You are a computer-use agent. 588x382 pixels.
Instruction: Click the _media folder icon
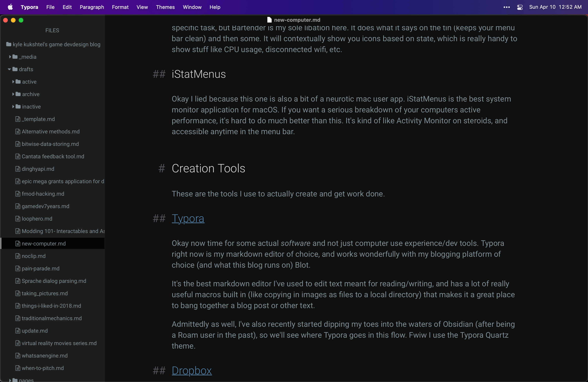tap(15, 57)
